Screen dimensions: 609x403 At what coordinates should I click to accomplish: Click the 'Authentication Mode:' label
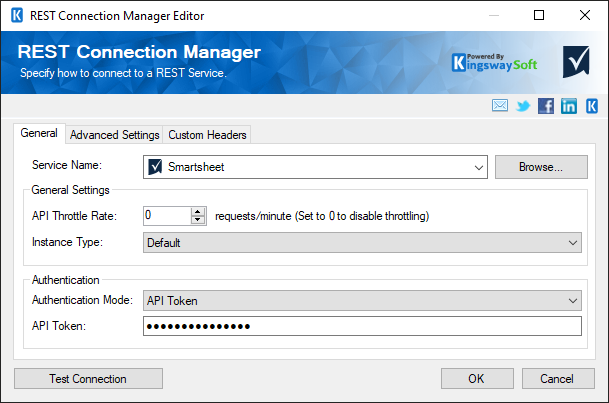pyautogui.click(x=82, y=300)
